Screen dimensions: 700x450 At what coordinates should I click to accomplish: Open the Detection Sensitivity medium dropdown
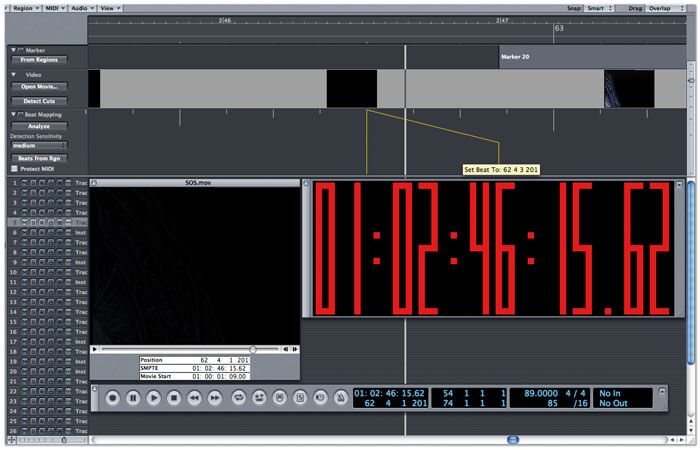[x=38, y=145]
